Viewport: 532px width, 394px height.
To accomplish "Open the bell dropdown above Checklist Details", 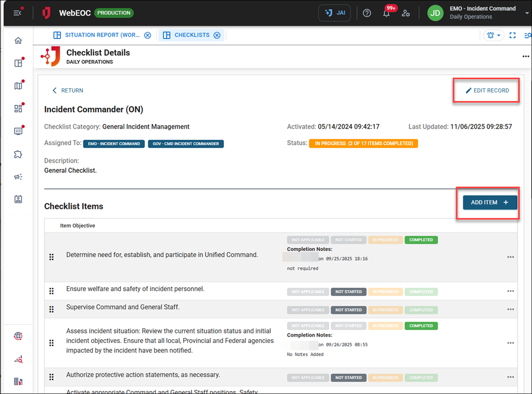I will (x=493, y=35).
